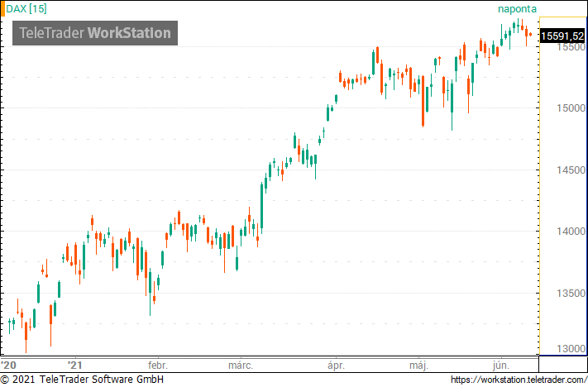
Task: Click the 'jún.' date axis label
Action: 500,365
